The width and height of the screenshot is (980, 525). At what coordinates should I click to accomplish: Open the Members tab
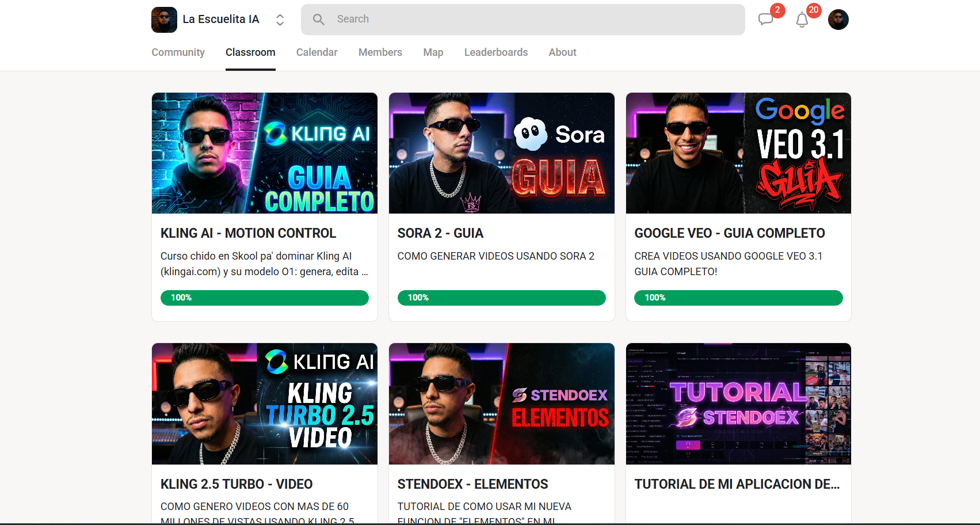[x=380, y=52]
